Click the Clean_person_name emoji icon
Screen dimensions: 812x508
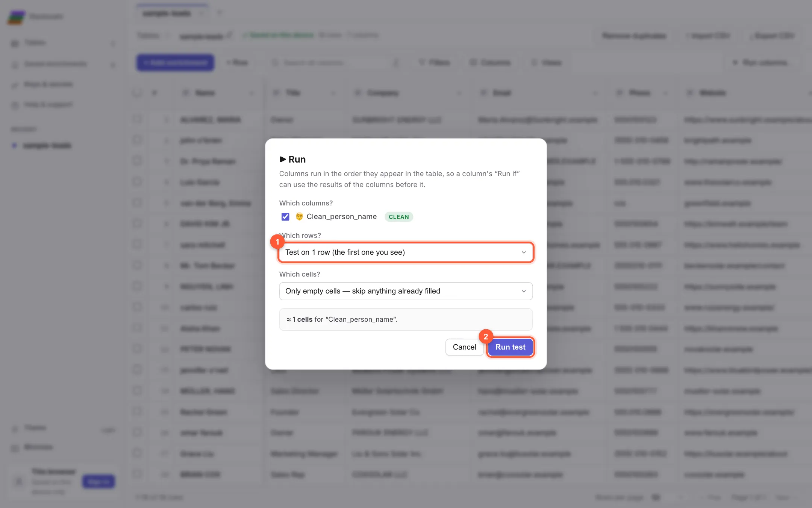(299, 217)
